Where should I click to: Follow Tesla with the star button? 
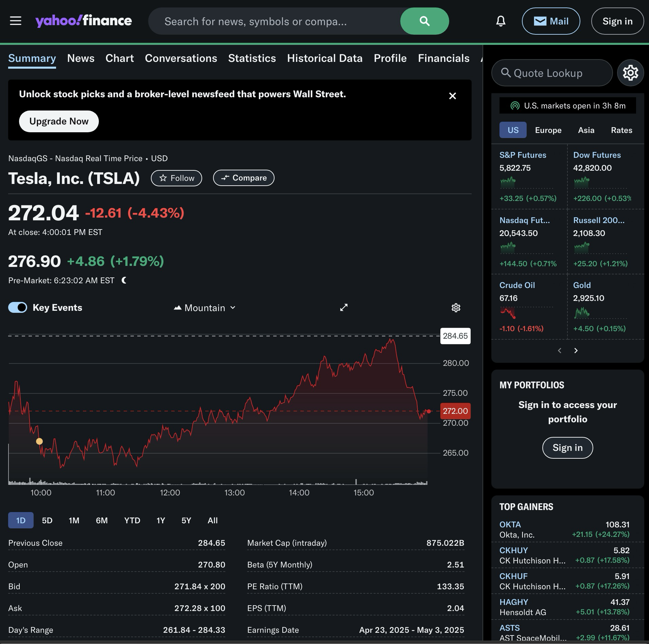point(176,178)
